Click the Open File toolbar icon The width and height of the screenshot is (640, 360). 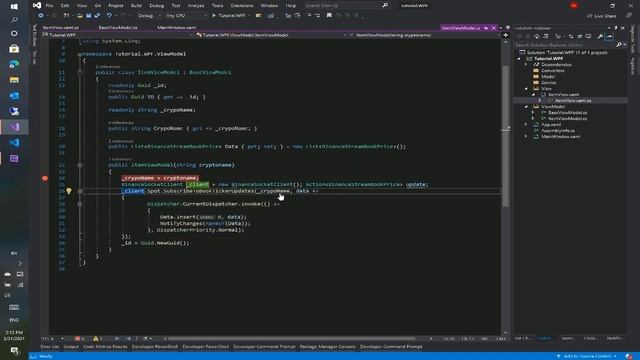tap(80, 16)
